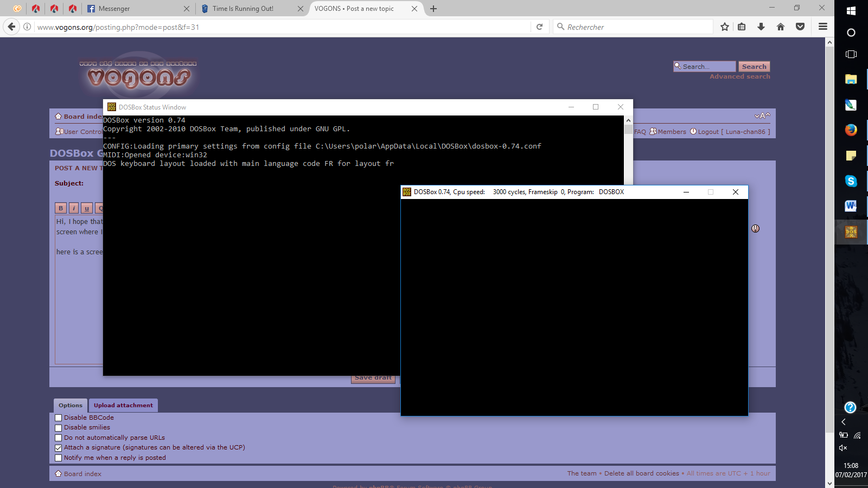Open Task View on the taskbar

coord(851,54)
